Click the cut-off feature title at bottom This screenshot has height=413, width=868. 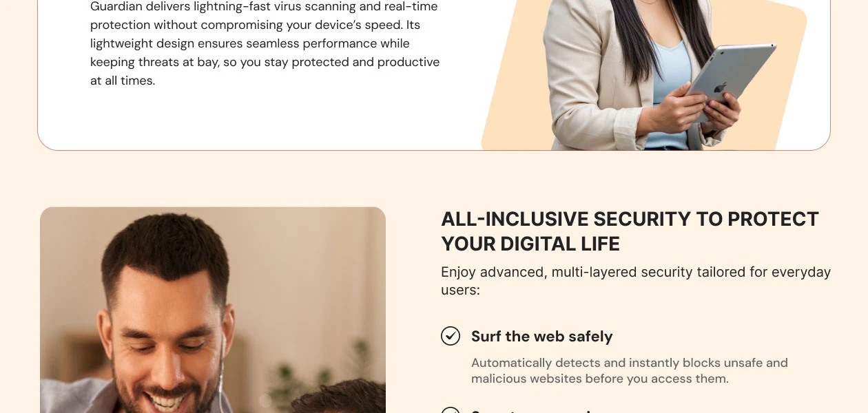coord(530,411)
